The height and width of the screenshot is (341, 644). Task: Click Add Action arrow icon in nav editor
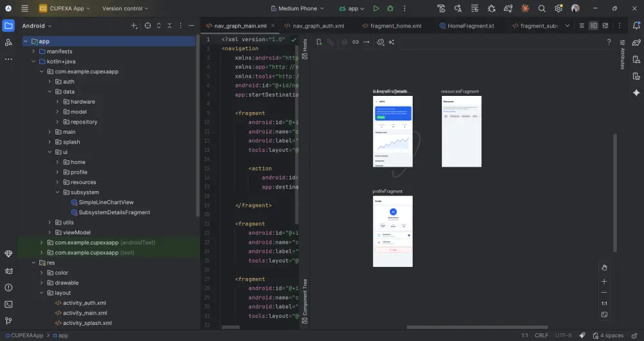[x=366, y=42]
